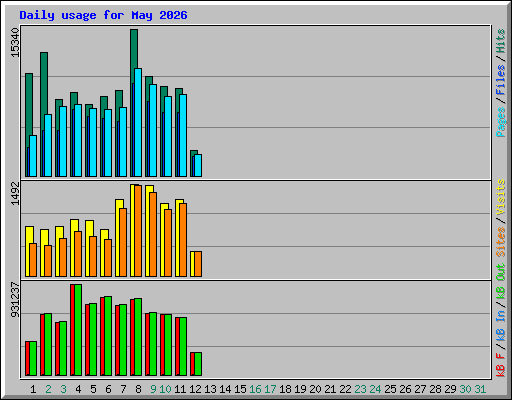Click day label 24 on the x-axis
The image size is (512, 400).
[x=375, y=389]
